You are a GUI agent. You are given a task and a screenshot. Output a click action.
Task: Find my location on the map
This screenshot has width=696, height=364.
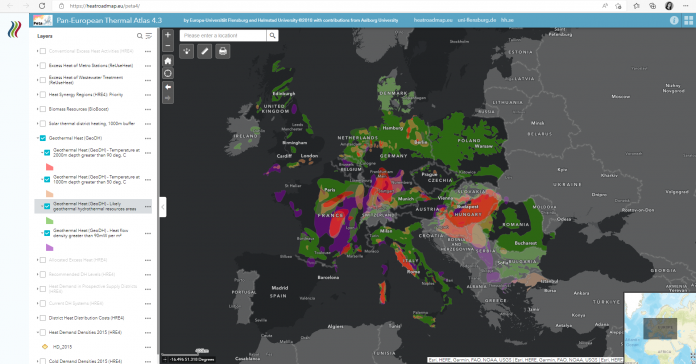click(x=168, y=73)
